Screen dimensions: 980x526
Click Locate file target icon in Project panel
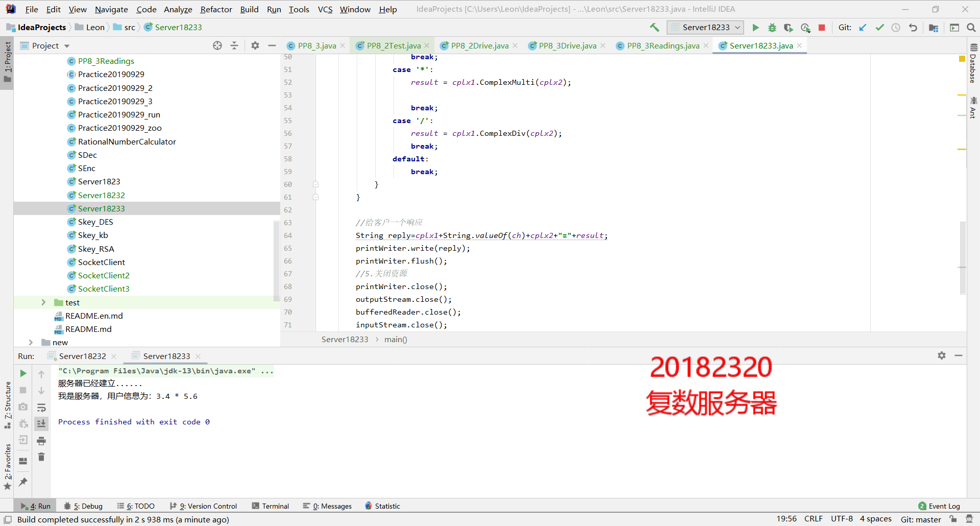(x=217, y=45)
